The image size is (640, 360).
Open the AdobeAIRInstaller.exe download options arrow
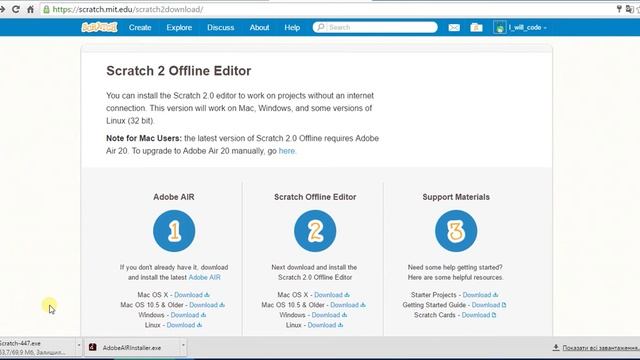pyautogui.click(x=183, y=345)
